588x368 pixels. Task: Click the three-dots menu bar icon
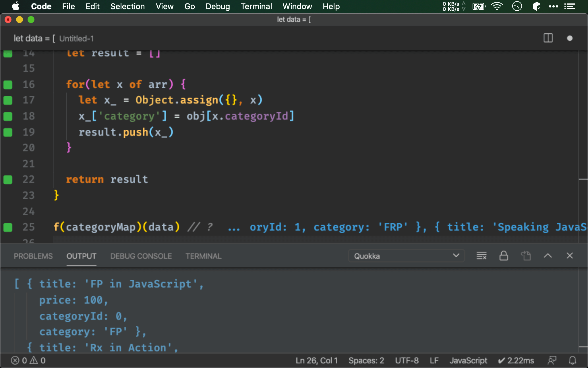pyautogui.click(x=553, y=6)
